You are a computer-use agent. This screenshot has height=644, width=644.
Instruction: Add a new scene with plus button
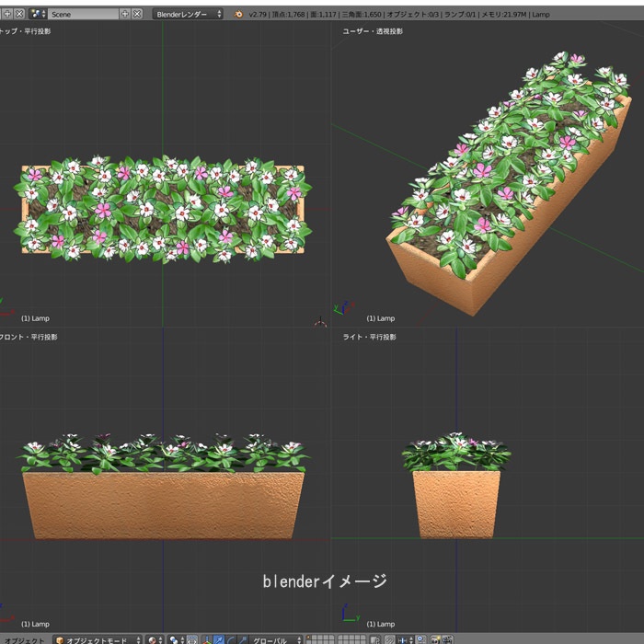click(126, 14)
